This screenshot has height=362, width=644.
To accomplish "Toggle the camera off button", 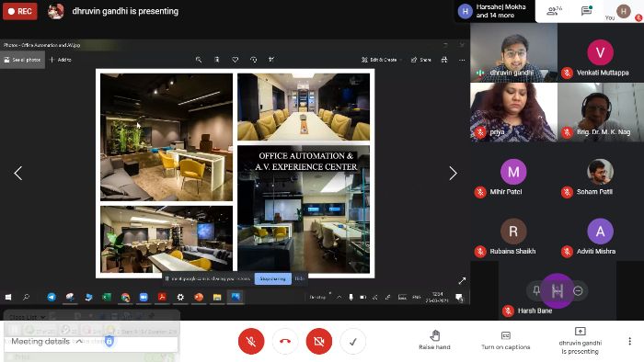I will (318, 341).
